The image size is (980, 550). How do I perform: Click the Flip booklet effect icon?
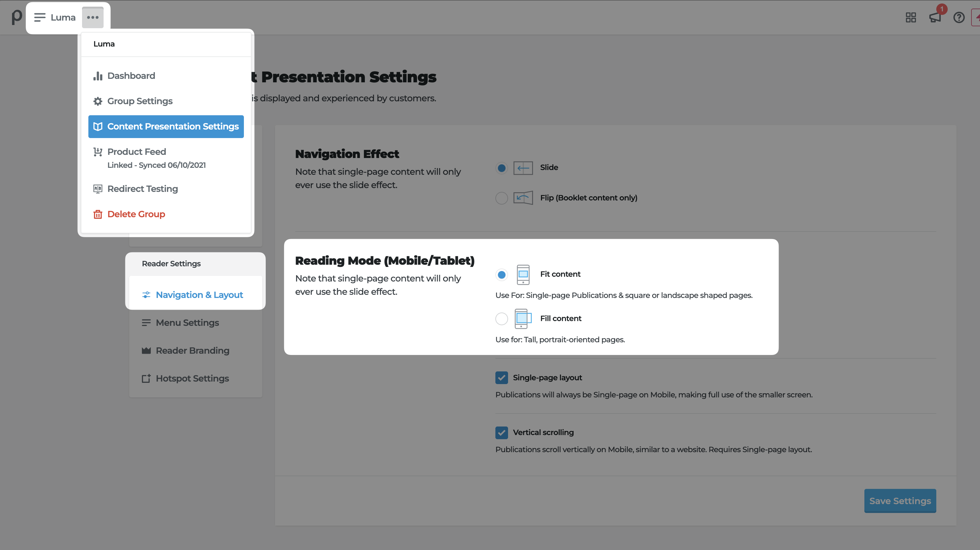(523, 198)
